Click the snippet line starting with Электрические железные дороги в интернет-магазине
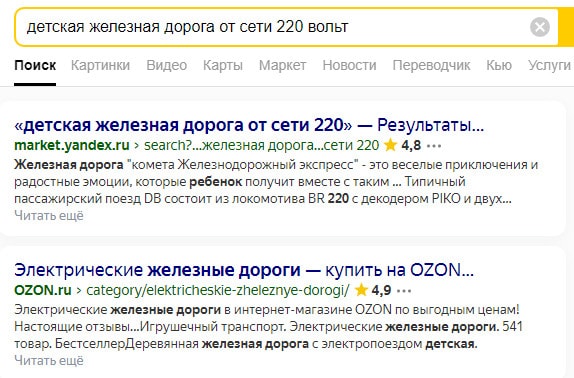 (267, 310)
